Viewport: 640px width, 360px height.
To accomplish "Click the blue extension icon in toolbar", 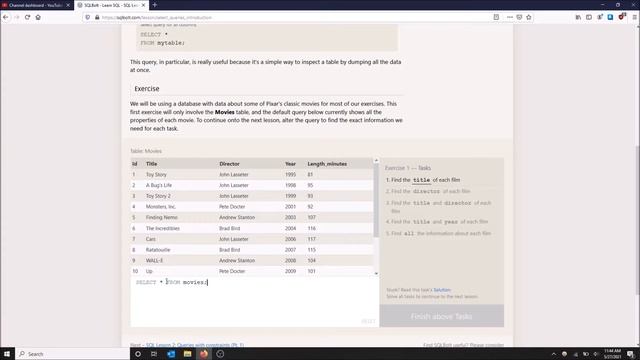I will (x=610, y=17).
